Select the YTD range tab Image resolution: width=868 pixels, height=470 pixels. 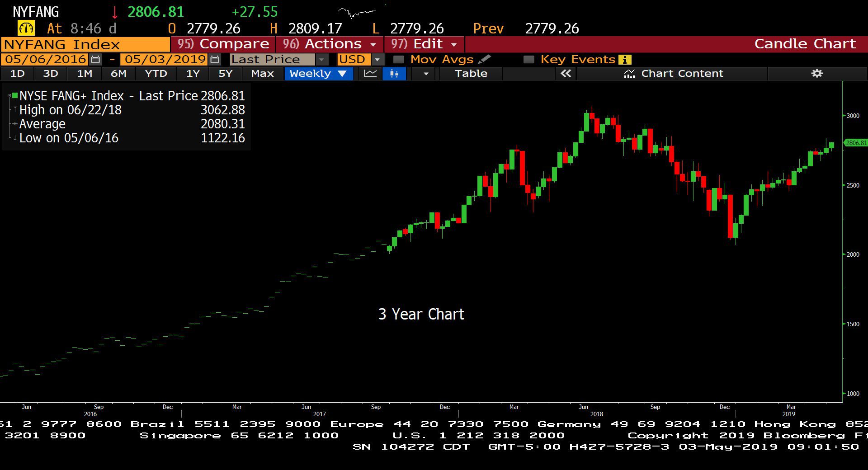[156, 74]
